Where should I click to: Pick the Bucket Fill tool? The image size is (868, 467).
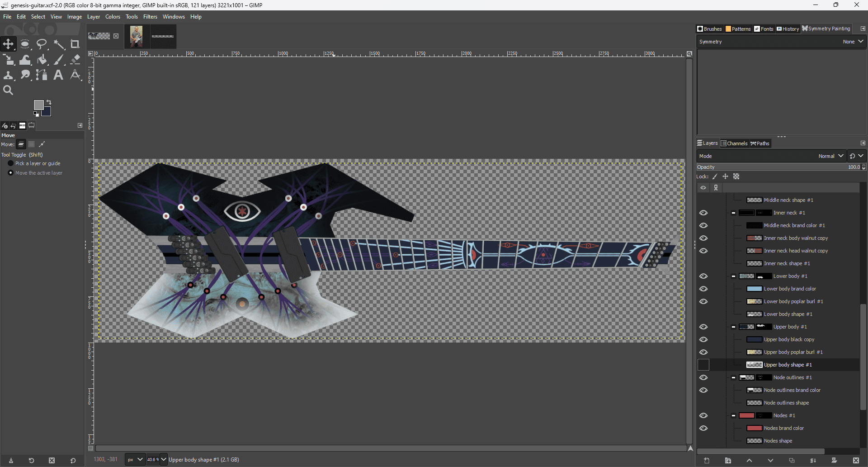[42, 59]
